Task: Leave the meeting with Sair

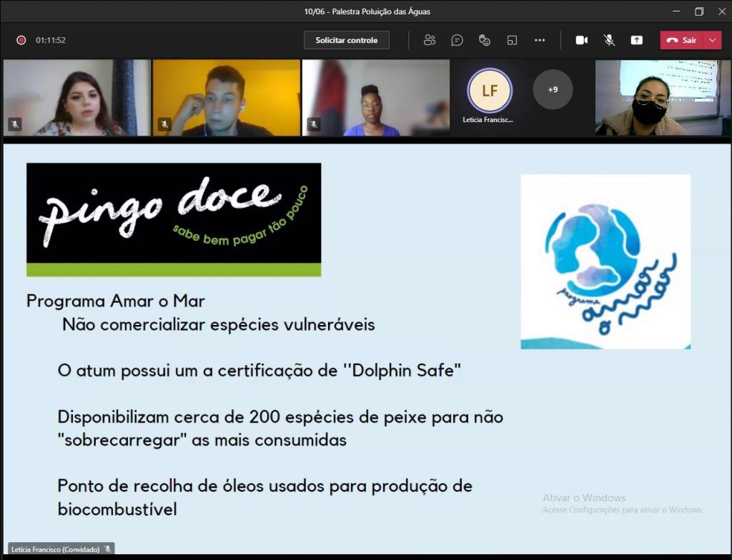Action: tap(682, 40)
